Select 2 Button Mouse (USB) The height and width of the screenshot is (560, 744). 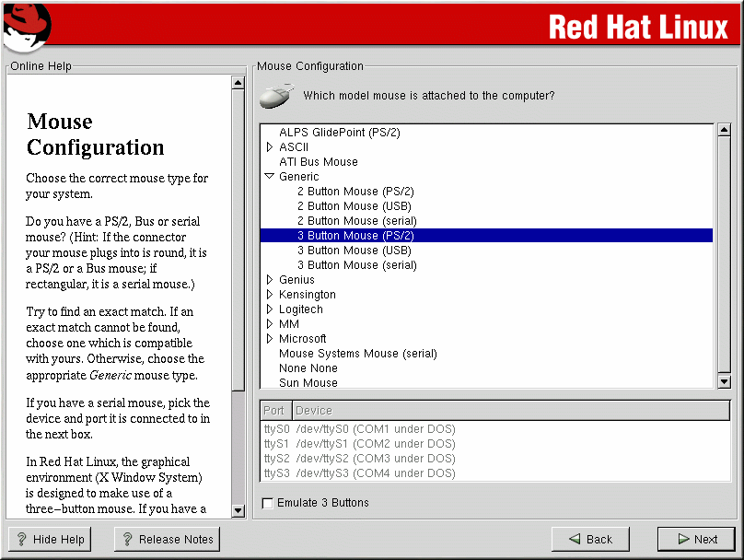pyautogui.click(x=354, y=206)
